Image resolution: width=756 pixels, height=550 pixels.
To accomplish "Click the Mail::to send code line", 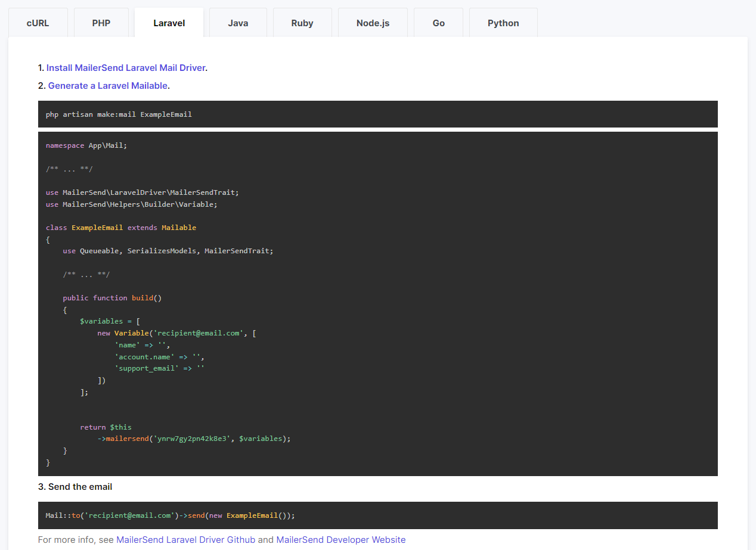I will click(x=171, y=515).
